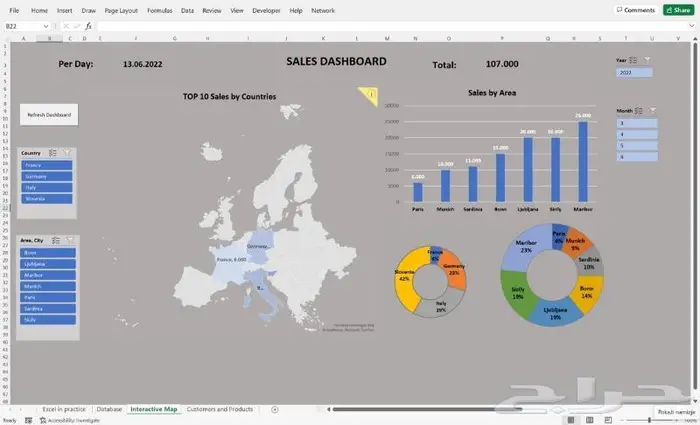Open the File menu
The image size is (700, 425).
coord(14,10)
